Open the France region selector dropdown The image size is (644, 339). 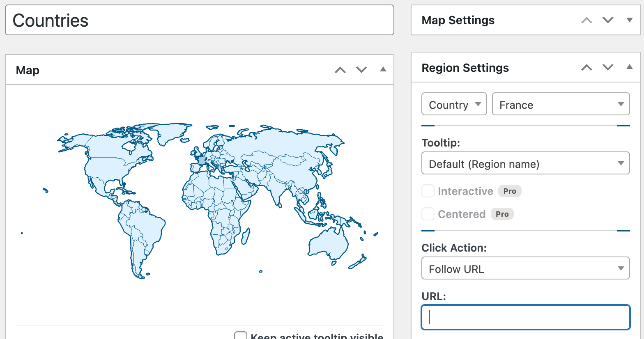point(561,104)
